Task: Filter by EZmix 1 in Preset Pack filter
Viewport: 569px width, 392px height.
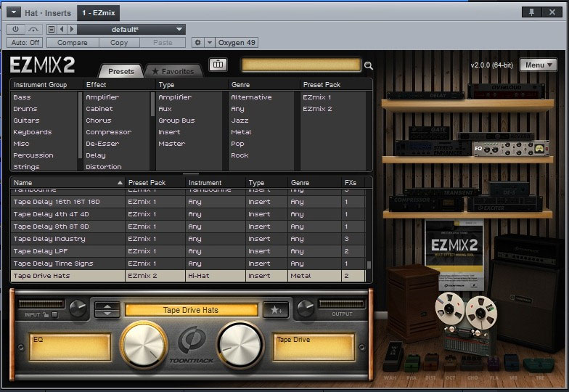Action: click(316, 97)
